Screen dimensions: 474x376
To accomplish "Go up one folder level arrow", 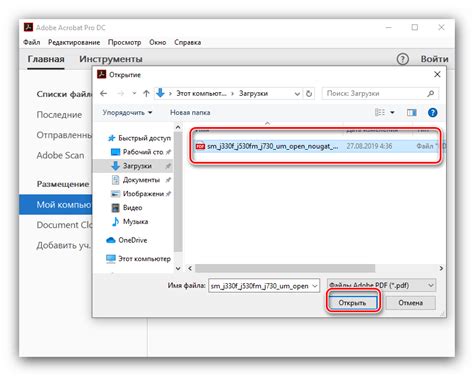I will tap(146, 94).
